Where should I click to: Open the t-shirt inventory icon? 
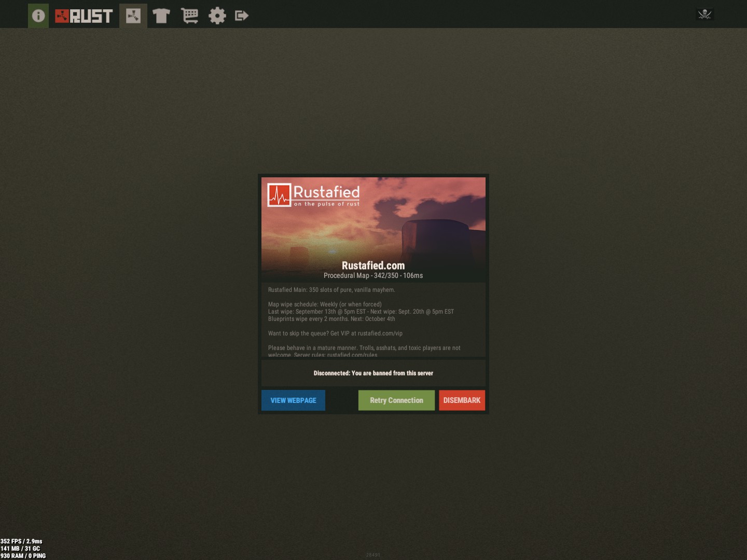click(161, 16)
